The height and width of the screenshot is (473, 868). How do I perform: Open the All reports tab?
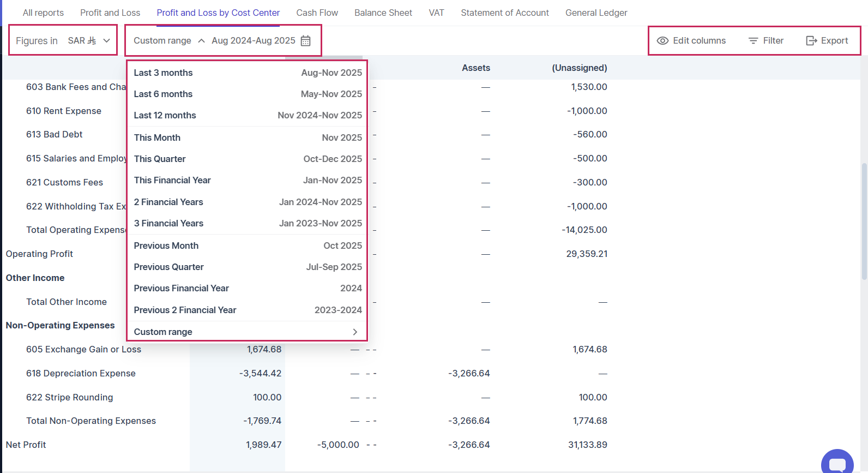pos(43,13)
